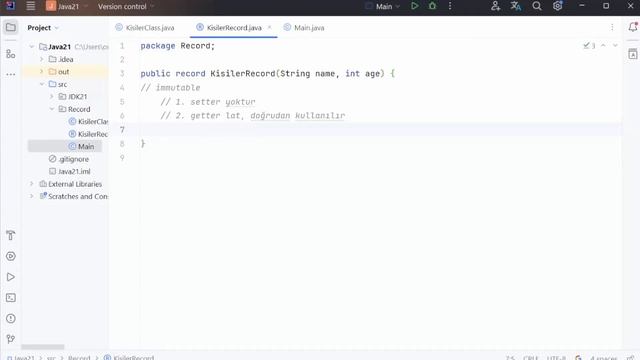The height and width of the screenshot is (360, 640).
Task: Open 4 spaces indent widget
Action: pyautogui.click(x=604, y=358)
